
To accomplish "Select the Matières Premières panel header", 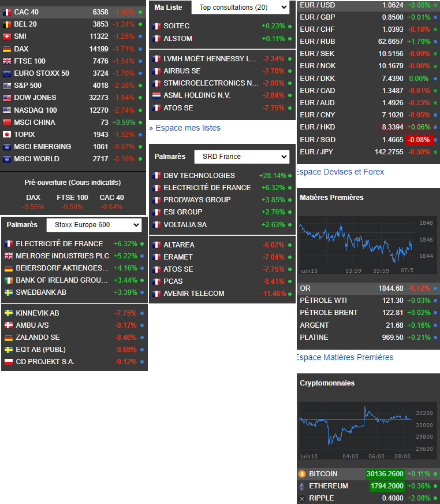I will click(x=332, y=198).
